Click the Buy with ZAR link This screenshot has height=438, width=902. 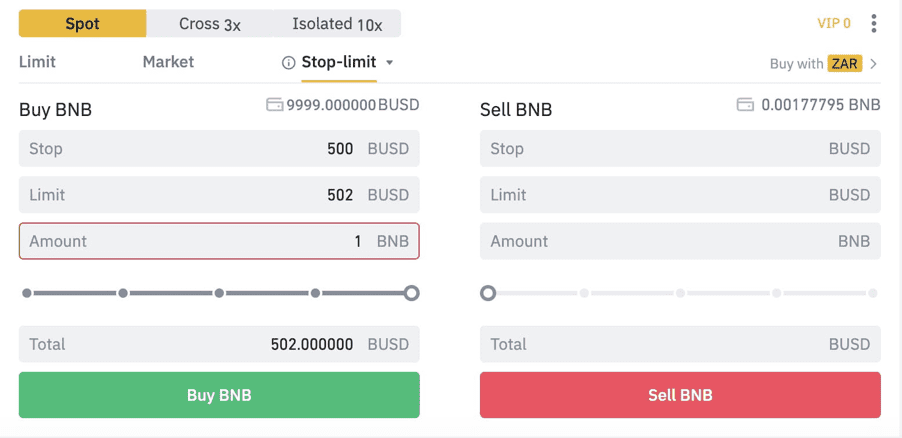tap(816, 64)
